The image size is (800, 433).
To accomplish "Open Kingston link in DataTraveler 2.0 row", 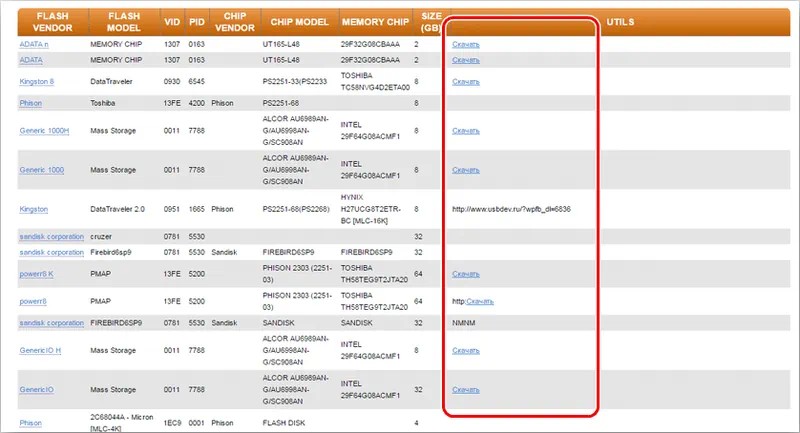I will tap(34, 209).
